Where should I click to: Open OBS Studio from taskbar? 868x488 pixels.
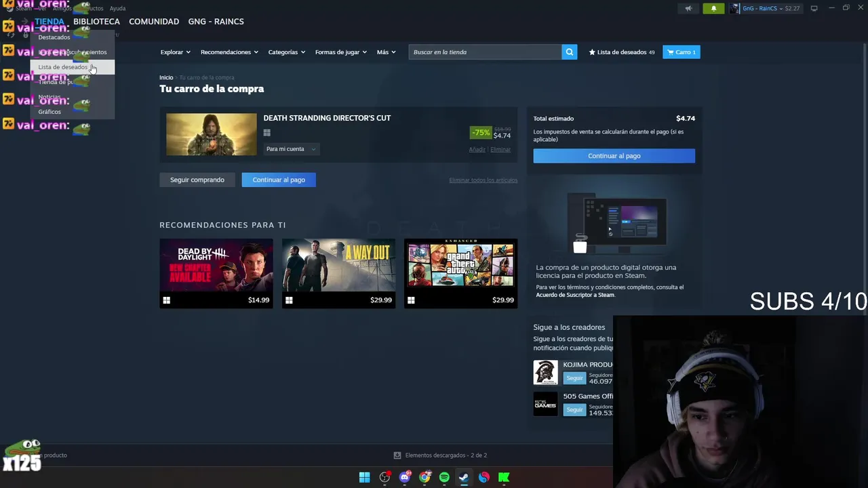click(384, 477)
